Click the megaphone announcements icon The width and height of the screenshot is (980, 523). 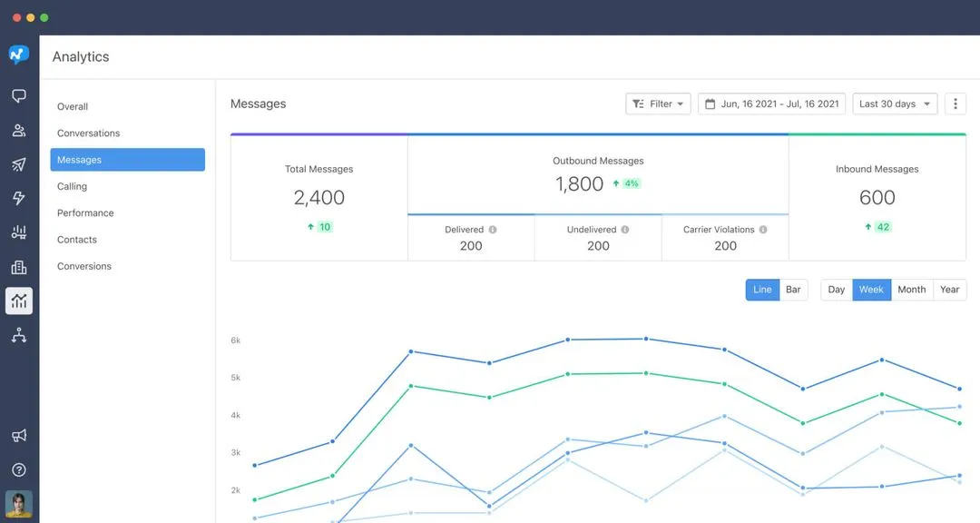click(19, 435)
